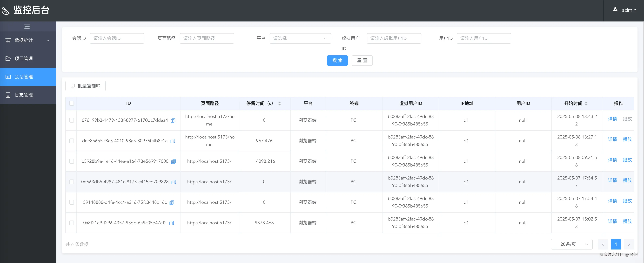Click copy icon next to ID 676199b3

pos(173,121)
